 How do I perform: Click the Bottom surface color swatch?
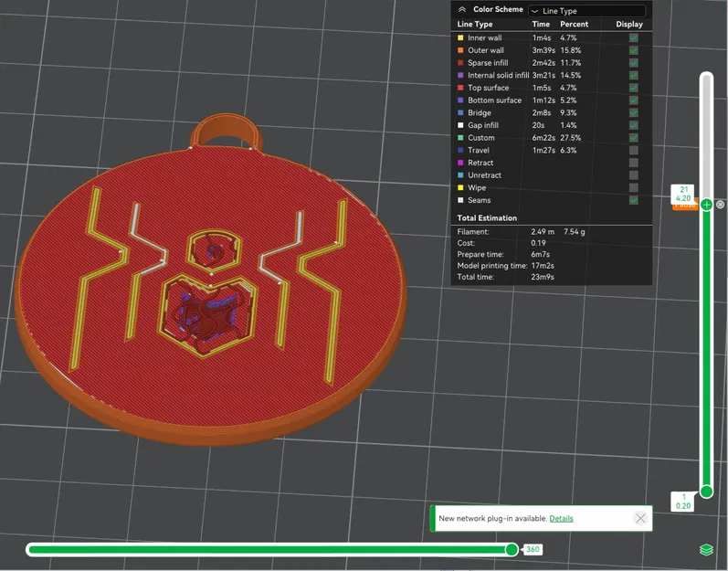(x=460, y=100)
